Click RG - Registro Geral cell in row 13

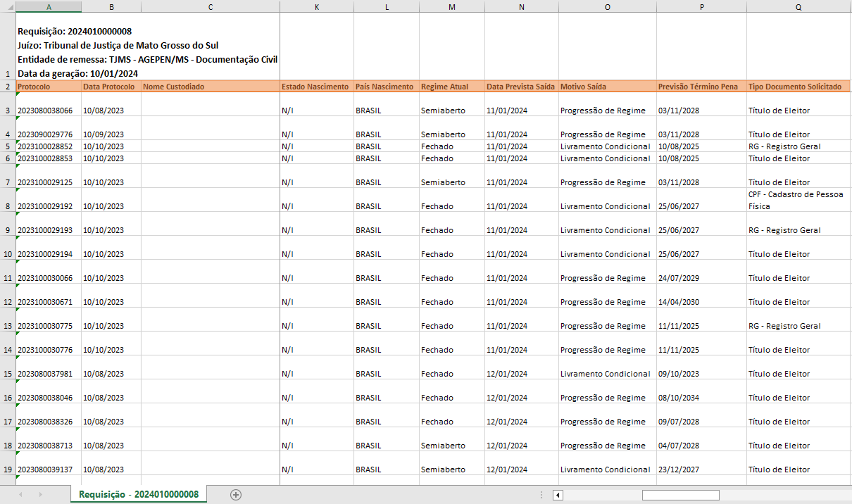click(798, 320)
